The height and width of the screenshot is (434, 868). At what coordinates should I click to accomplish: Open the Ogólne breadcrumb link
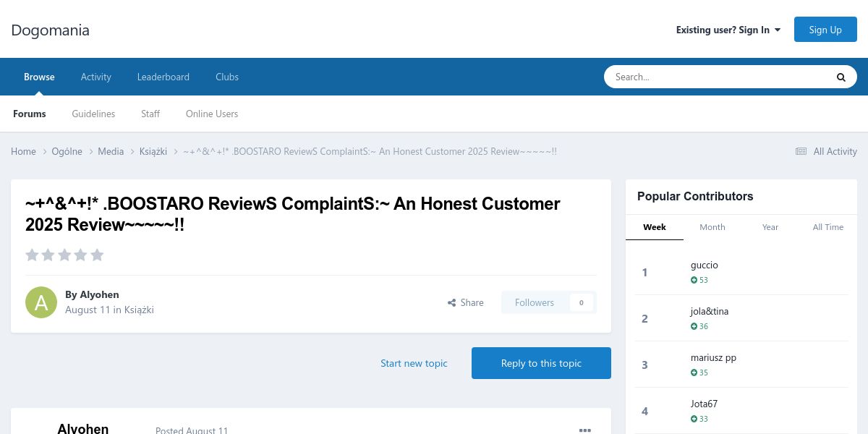(x=67, y=151)
